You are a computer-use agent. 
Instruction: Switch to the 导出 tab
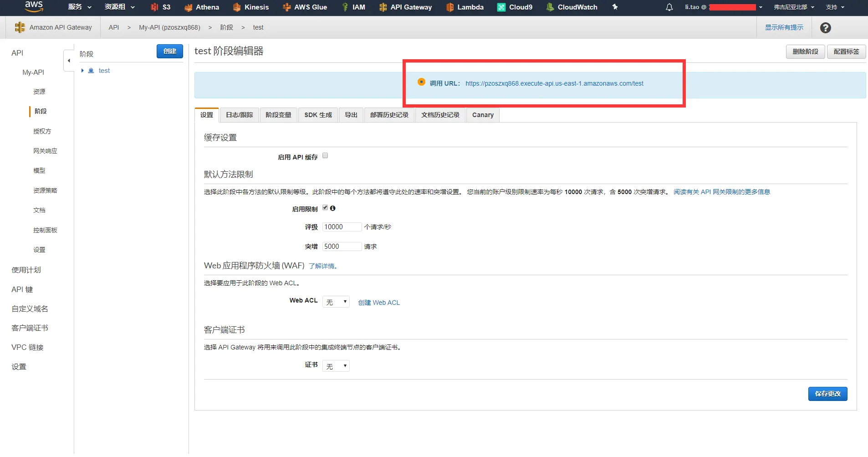[351, 115]
